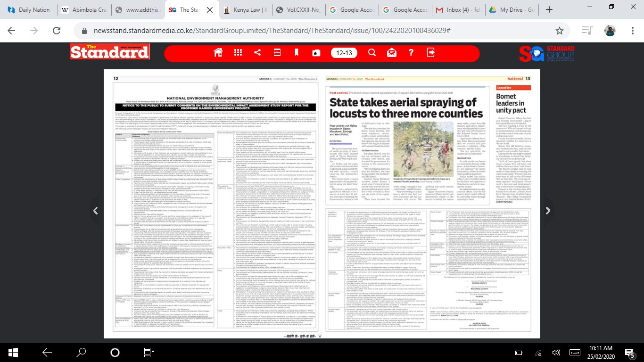644x362 pixels.
Task: View site info via the padlock icon
Action: pyautogui.click(x=84, y=31)
